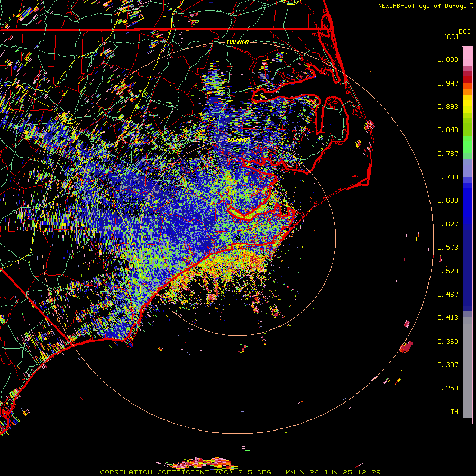
Task: Click the 26 JUN 25 date text
Action: pos(331,472)
